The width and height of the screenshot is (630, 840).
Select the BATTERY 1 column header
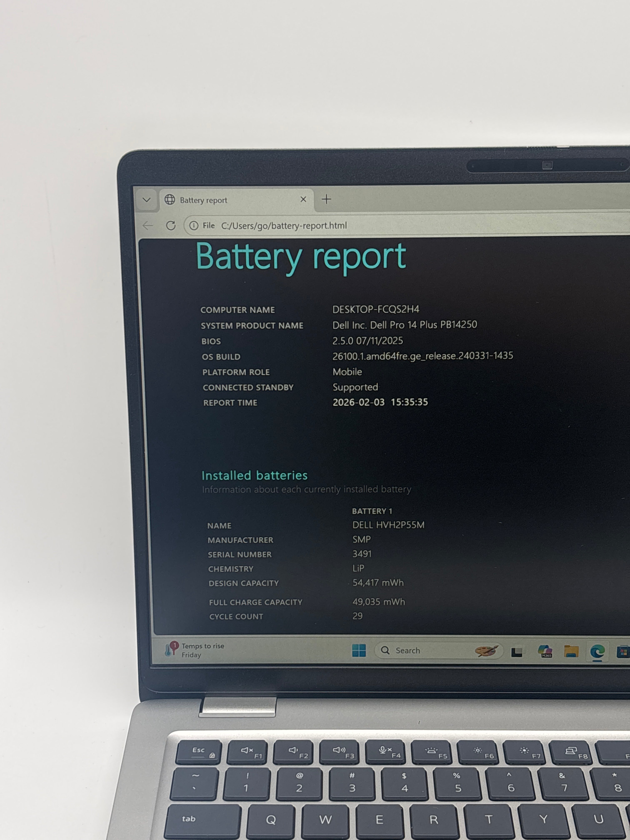tap(372, 511)
